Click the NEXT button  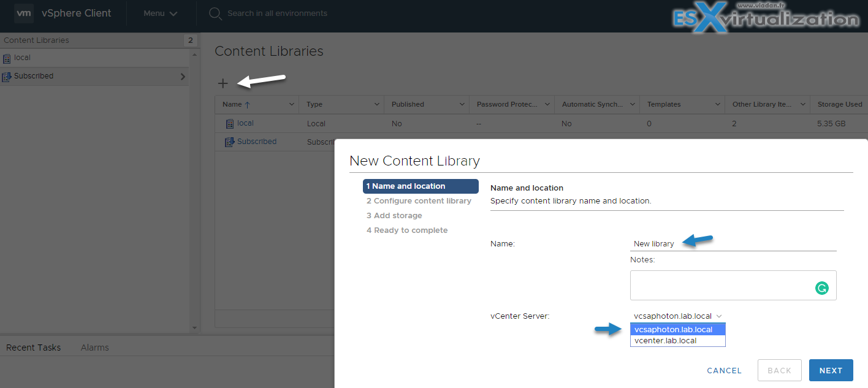pos(831,370)
